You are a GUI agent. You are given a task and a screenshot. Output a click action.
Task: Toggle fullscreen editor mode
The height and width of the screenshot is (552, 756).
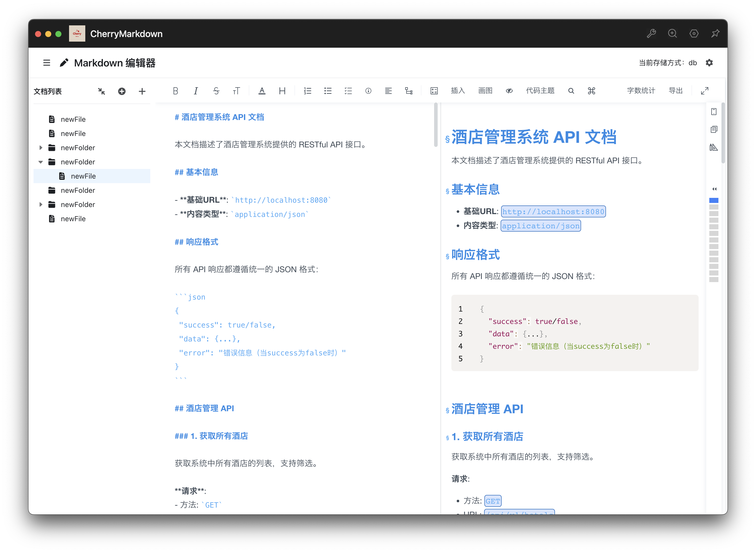coord(704,91)
